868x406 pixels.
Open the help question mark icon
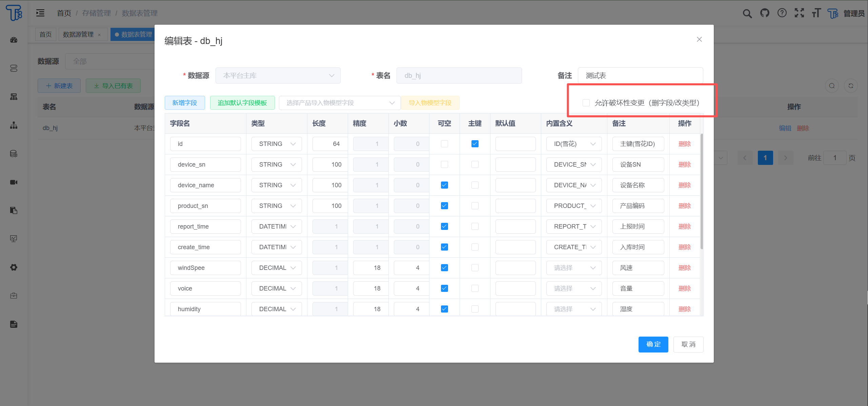782,13
